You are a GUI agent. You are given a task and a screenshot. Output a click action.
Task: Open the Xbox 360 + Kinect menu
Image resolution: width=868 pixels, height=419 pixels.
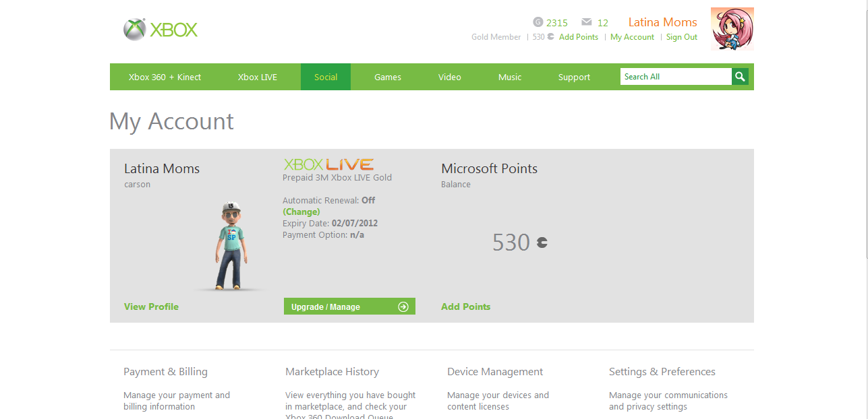[x=165, y=77]
